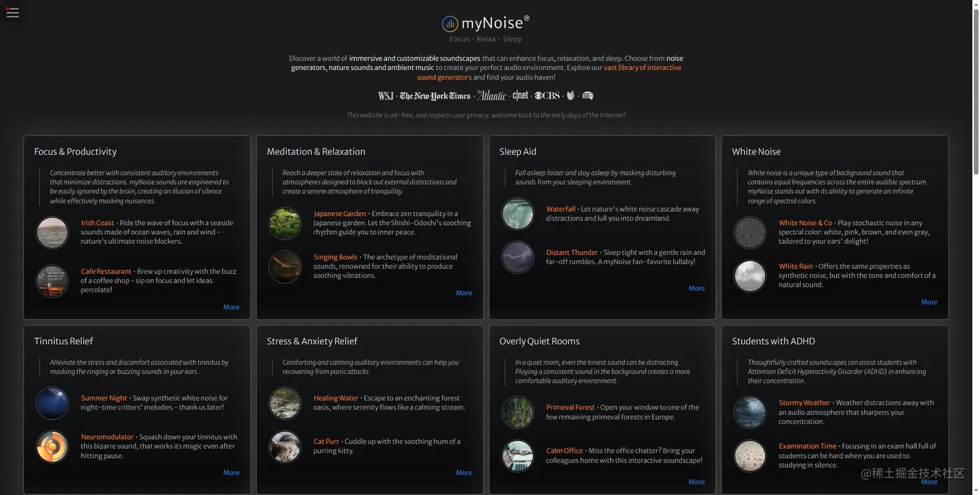
Task: Follow the Japanese Garden link
Action: click(x=340, y=213)
